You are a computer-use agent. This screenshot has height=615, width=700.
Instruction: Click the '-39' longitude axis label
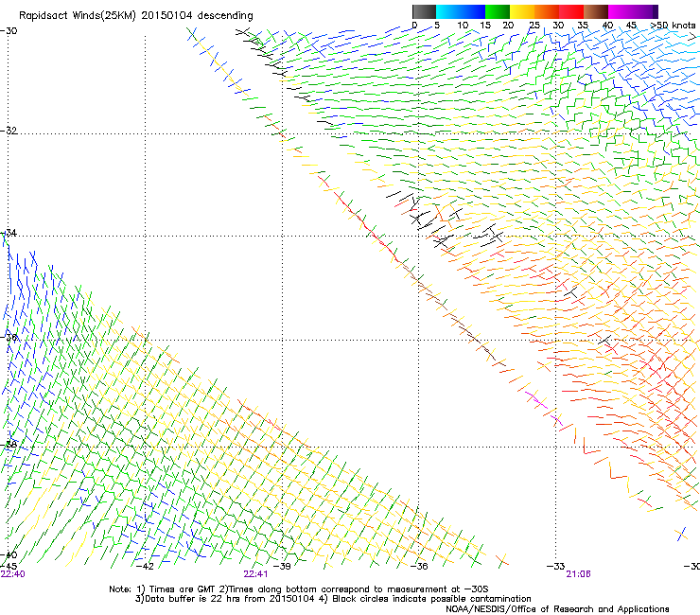tap(282, 567)
